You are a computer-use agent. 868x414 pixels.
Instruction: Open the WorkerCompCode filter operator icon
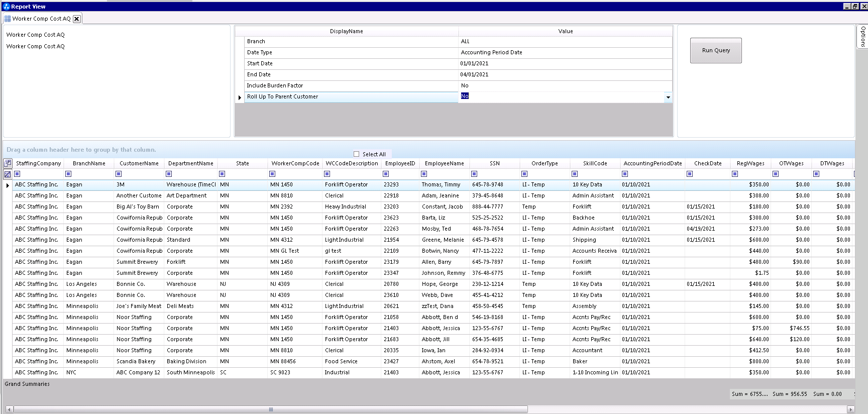(x=272, y=174)
